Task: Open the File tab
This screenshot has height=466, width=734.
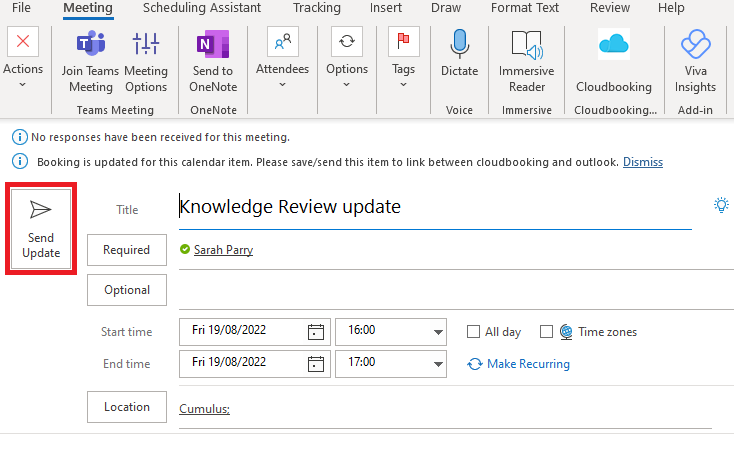Action: (x=21, y=8)
